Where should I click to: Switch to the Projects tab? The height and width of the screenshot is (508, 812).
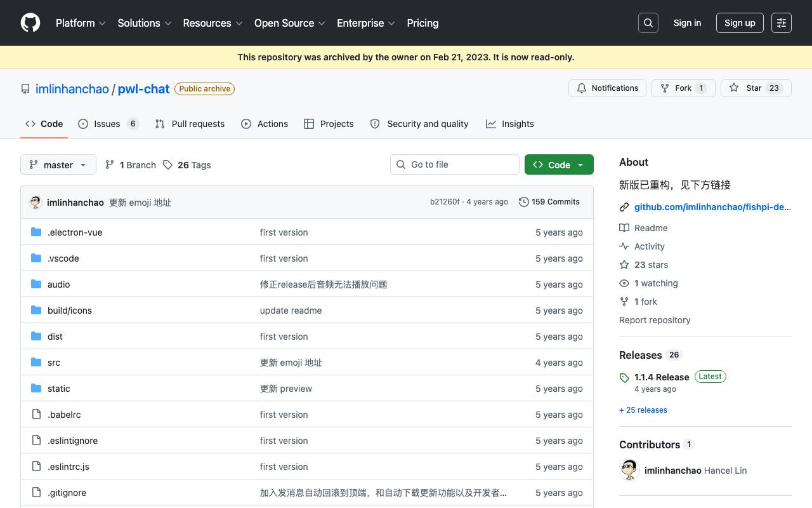click(x=329, y=124)
